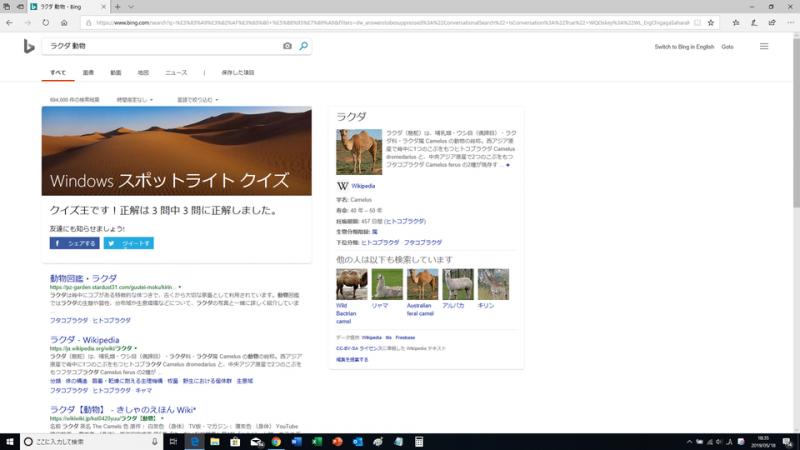Open Chrome from taskbar
The height and width of the screenshot is (450, 800).
276,442
